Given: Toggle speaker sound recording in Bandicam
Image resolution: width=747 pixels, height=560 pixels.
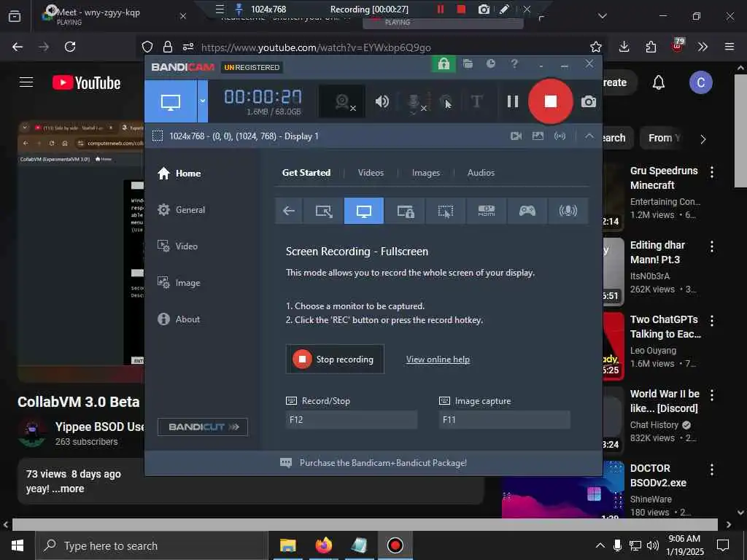Looking at the screenshot, I should click(x=382, y=101).
